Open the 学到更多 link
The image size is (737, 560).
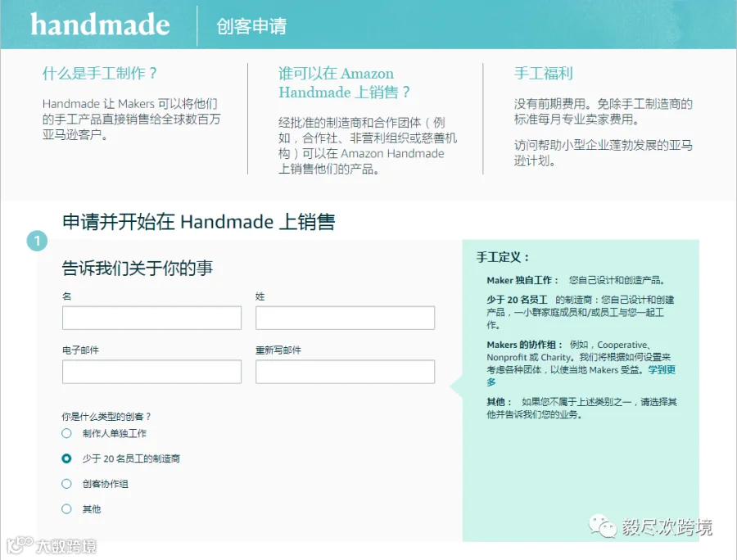662,370
